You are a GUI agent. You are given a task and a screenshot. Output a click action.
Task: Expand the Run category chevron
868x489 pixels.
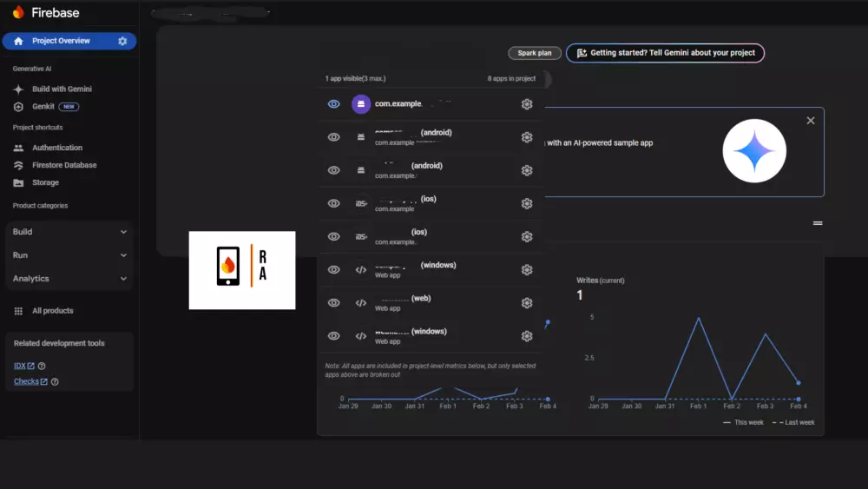click(x=123, y=255)
